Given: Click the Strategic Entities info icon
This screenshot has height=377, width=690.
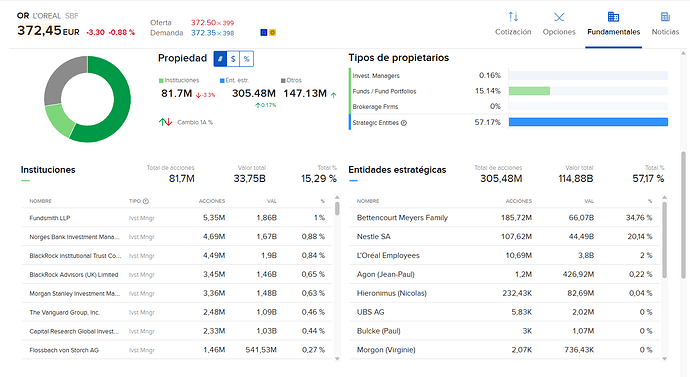Looking at the screenshot, I should pyautogui.click(x=404, y=123).
